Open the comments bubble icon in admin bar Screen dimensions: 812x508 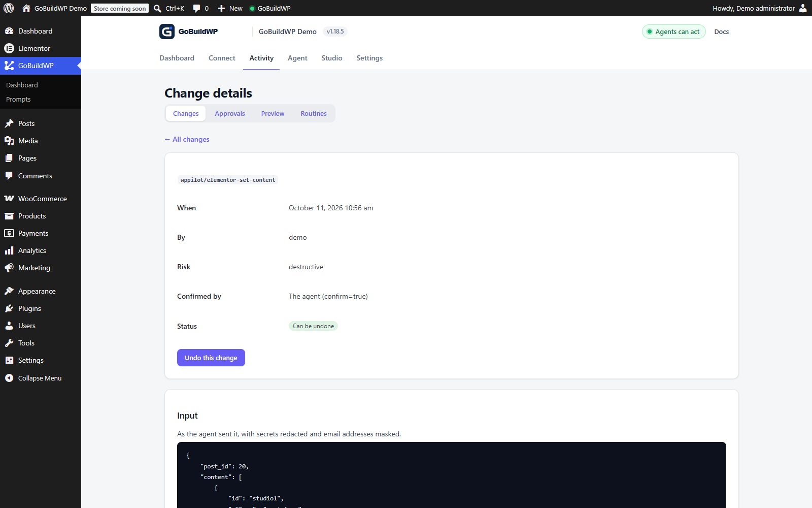196,8
